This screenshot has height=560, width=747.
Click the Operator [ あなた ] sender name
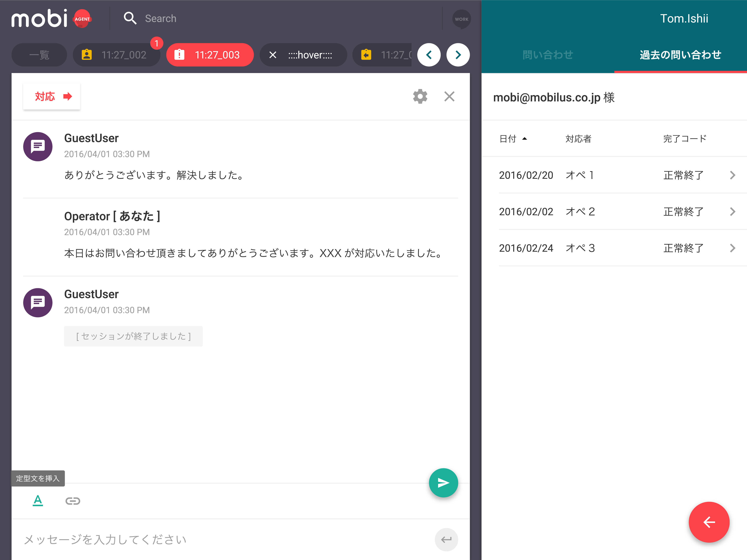[112, 216]
